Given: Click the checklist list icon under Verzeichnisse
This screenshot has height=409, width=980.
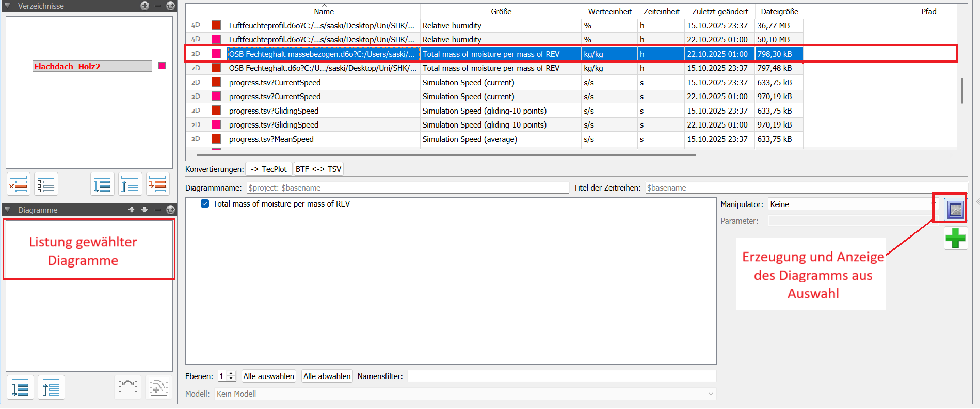Looking at the screenshot, I should click(46, 184).
